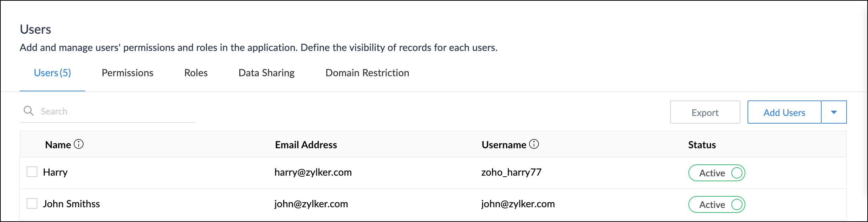Toggle Harry's Active status switch

click(x=736, y=173)
